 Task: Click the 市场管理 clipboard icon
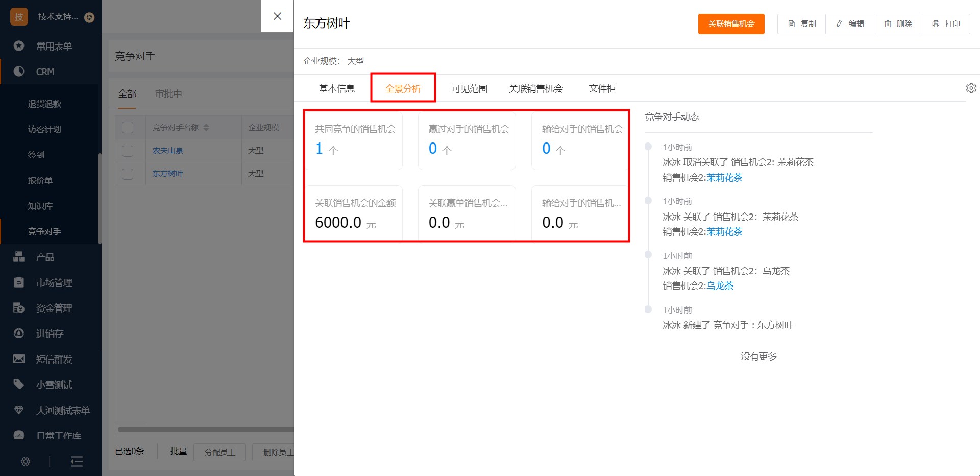[19, 282]
